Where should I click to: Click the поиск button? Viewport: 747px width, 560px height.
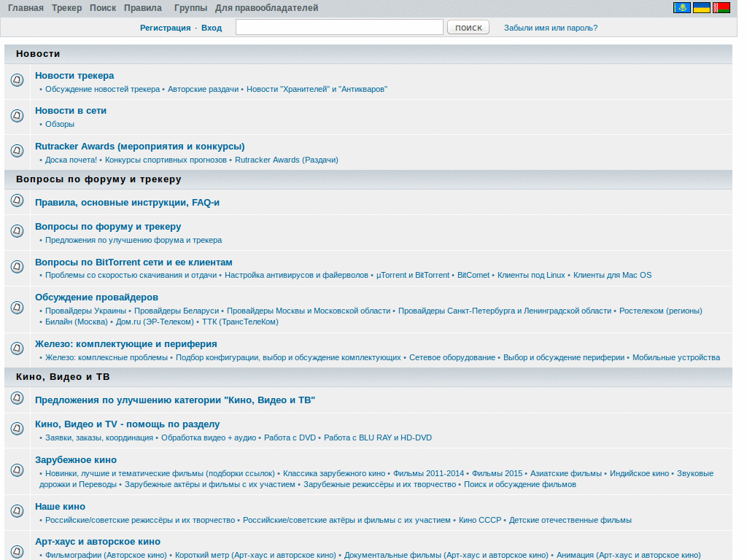click(x=468, y=28)
